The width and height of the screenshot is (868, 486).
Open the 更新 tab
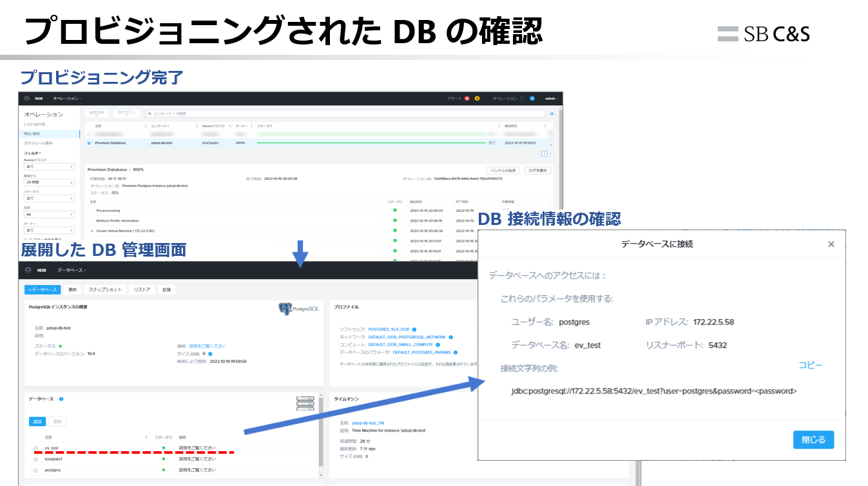73,289
